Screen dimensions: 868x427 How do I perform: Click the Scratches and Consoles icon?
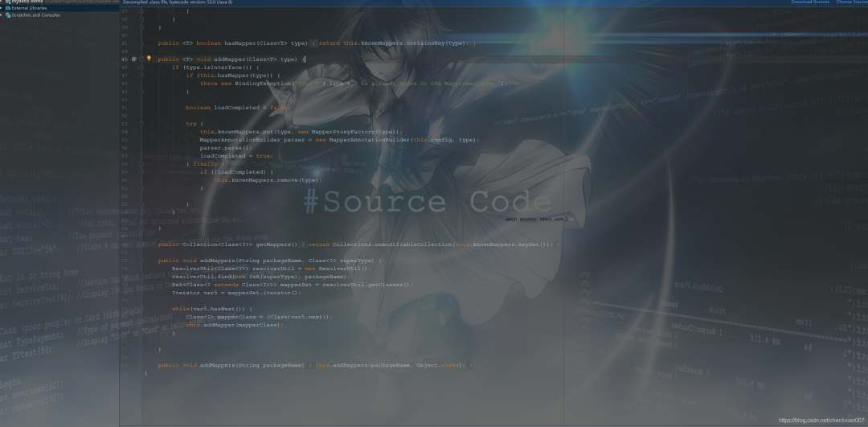[x=8, y=15]
